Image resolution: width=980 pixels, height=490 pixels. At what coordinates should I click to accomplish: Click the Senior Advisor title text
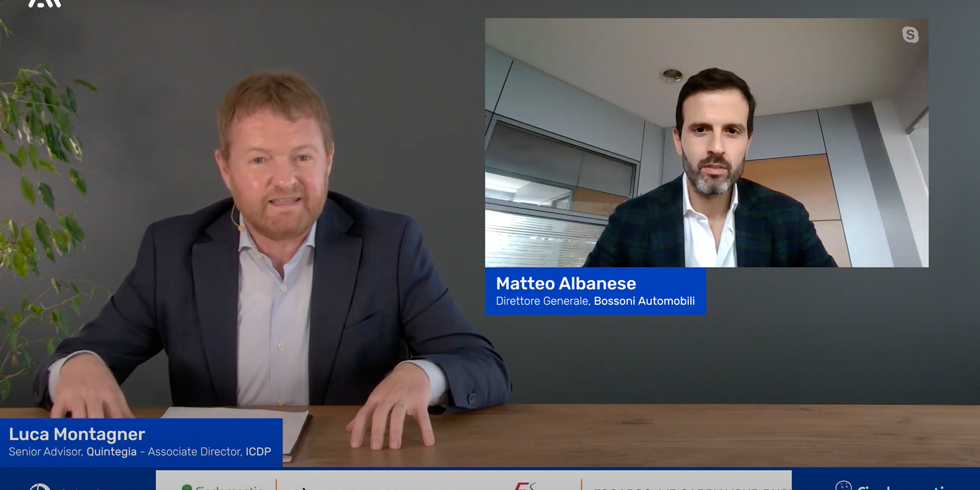click(x=45, y=452)
